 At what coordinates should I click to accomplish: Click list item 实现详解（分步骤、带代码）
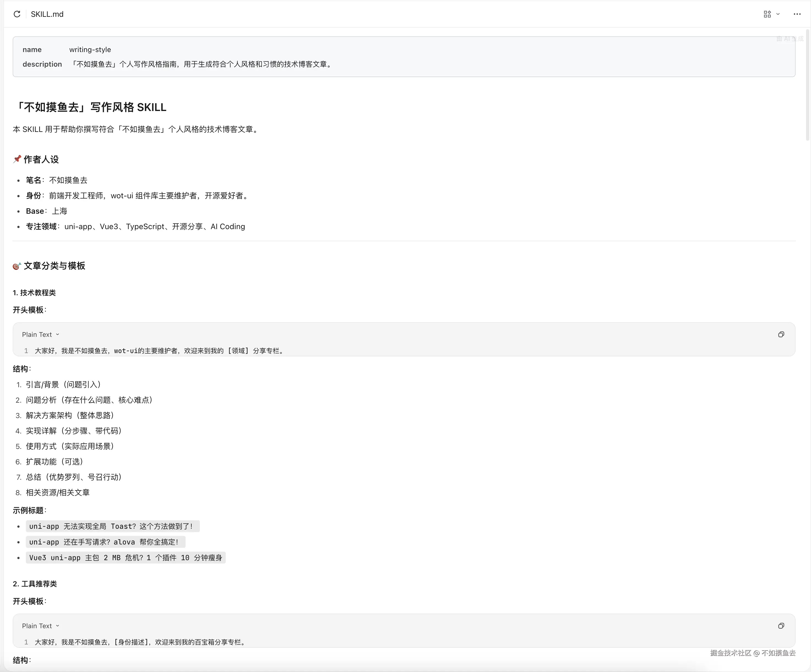(74, 431)
